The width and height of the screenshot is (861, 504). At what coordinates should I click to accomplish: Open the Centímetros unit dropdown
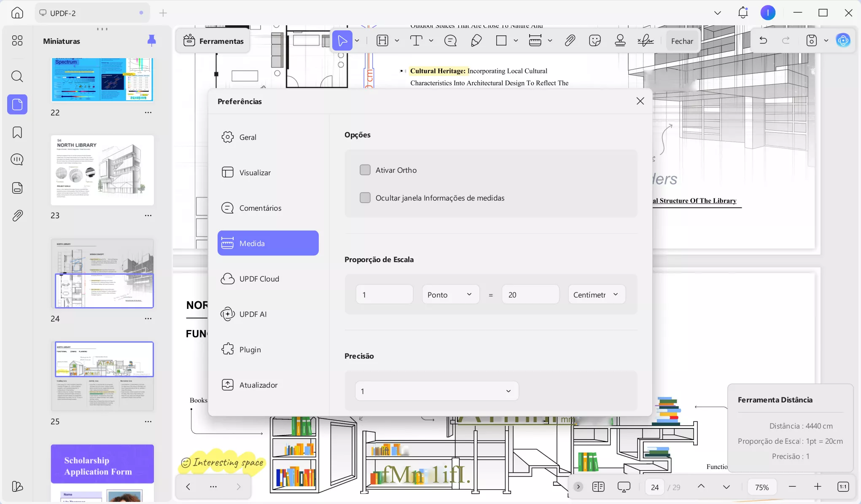coord(596,294)
